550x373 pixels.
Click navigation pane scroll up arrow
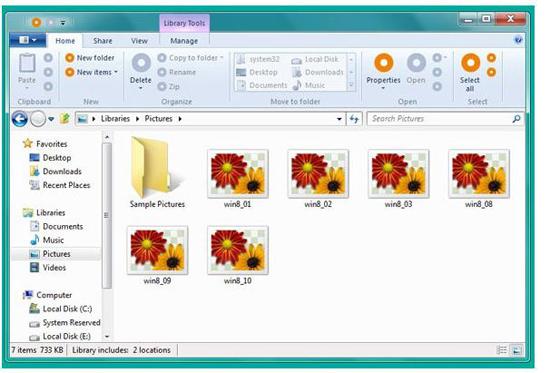107,137
